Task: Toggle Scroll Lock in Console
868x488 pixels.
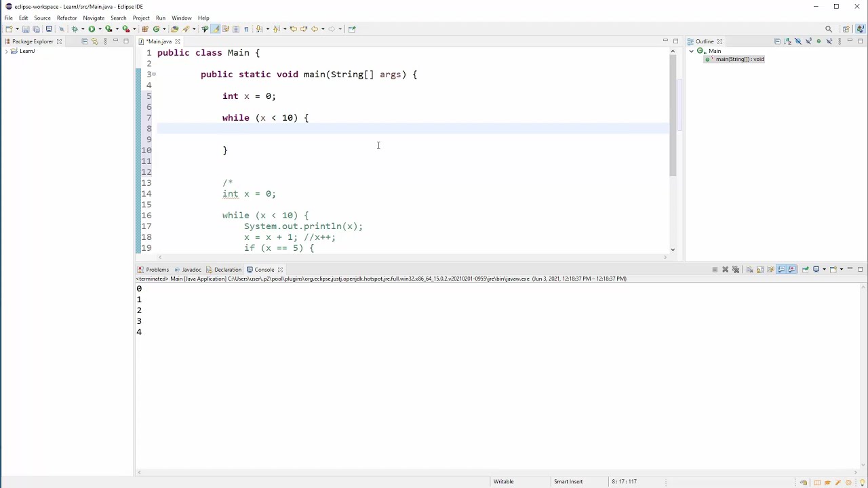Action: point(760,270)
